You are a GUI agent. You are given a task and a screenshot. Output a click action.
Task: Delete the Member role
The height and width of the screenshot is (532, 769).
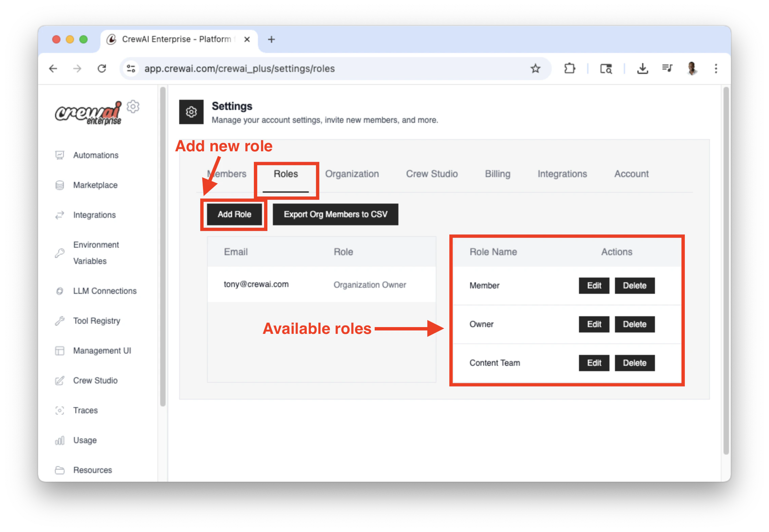point(634,286)
